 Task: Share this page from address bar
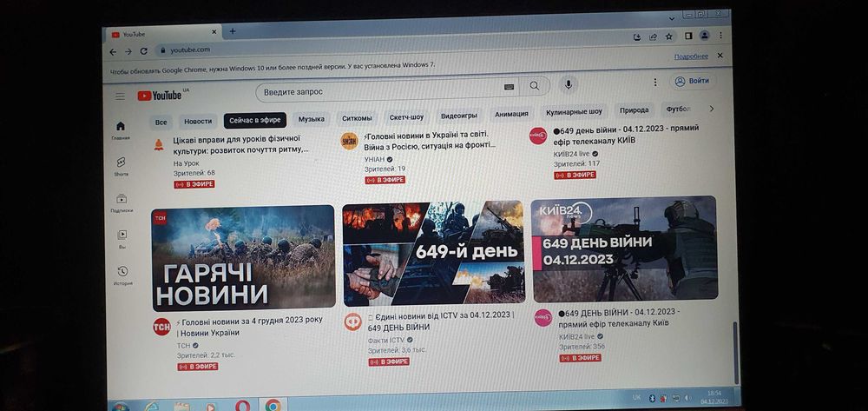click(x=654, y=36)
